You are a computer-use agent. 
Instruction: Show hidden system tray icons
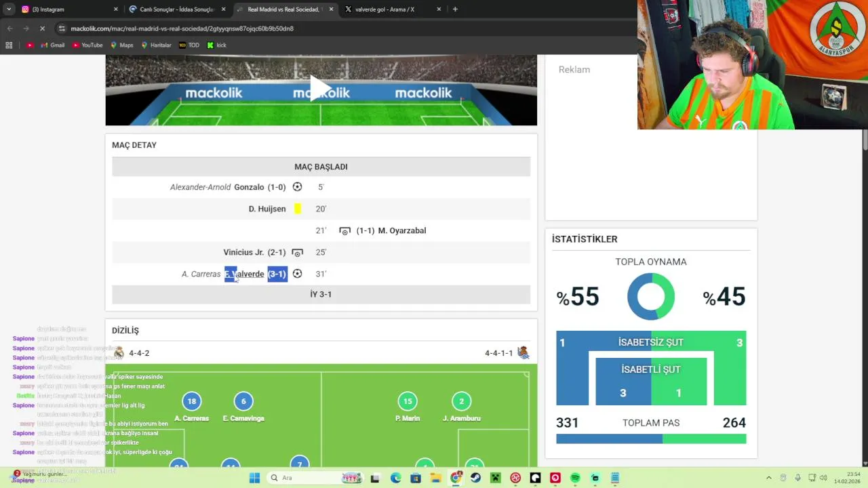click(x=769, y=478)
